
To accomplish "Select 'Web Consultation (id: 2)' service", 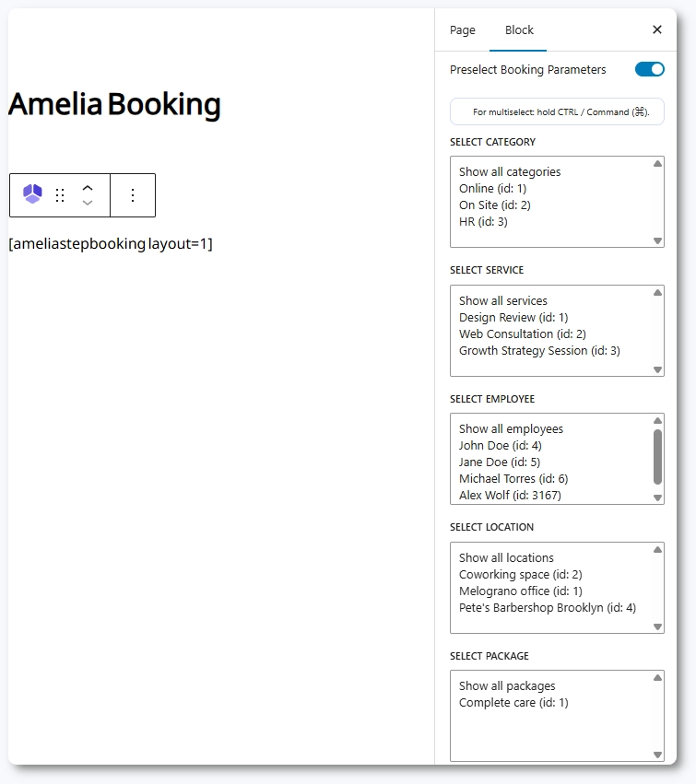I will pyautogui.click(x=522, y=333).
